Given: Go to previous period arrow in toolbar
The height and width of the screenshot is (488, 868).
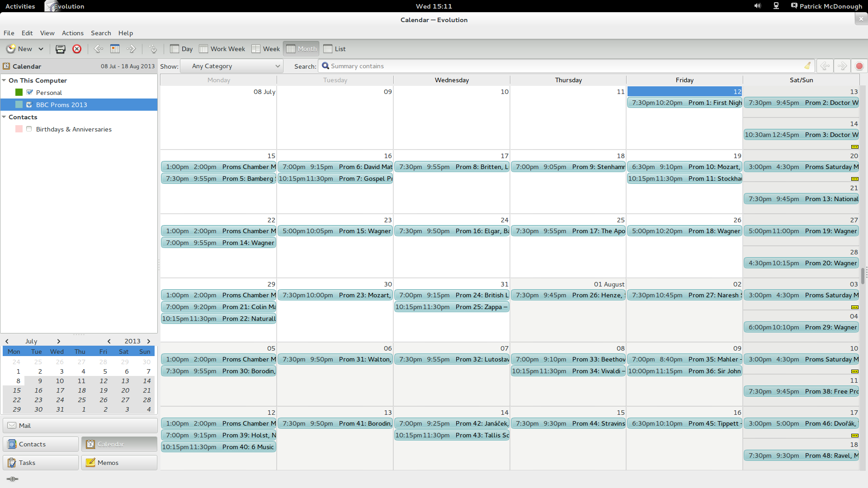Looking at the screenshot, I should tap(98, 49).
